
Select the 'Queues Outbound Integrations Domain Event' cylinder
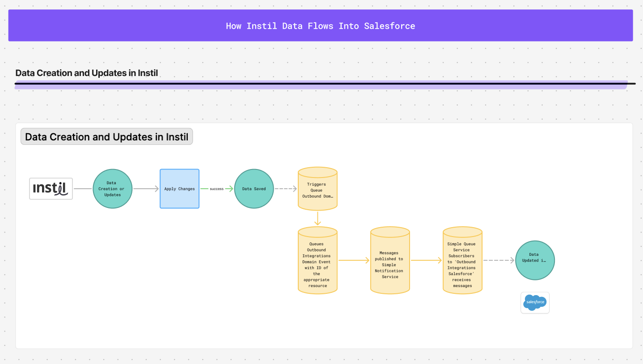coord(317,260)
